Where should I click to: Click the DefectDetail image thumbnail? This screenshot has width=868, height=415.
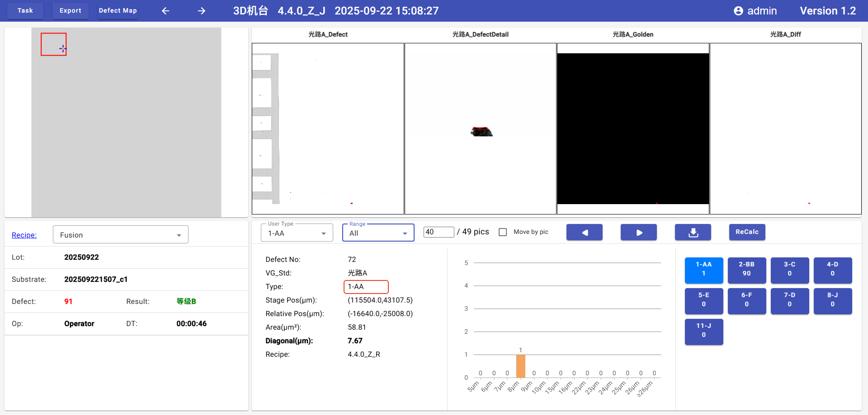tap(480, 129)
